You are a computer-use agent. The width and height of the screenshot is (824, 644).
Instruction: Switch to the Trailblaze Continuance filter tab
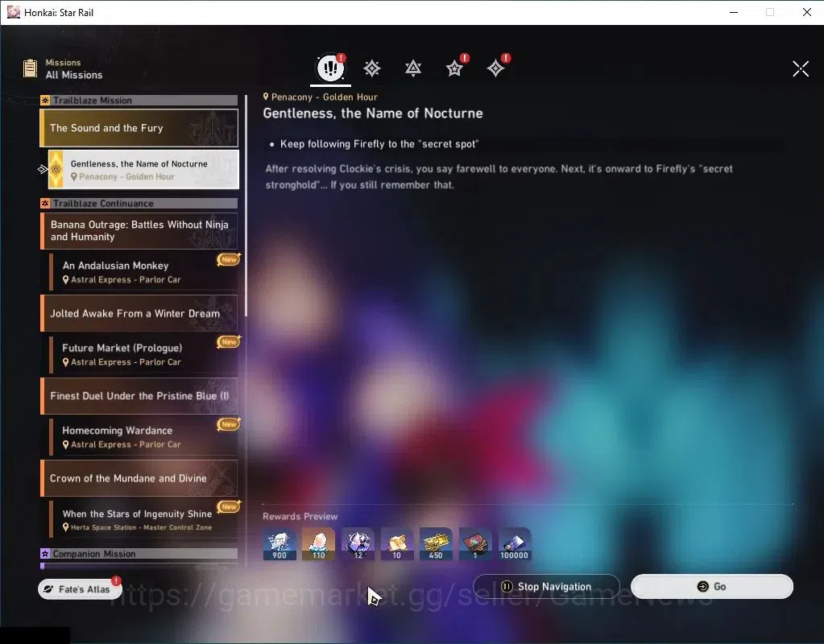pos(413,68)
